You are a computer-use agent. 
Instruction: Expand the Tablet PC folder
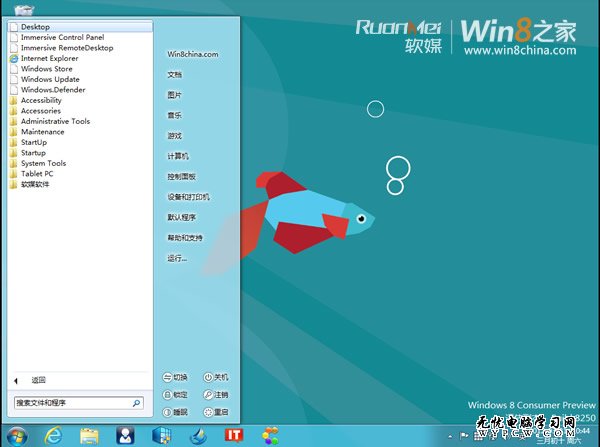coord(37,174)
